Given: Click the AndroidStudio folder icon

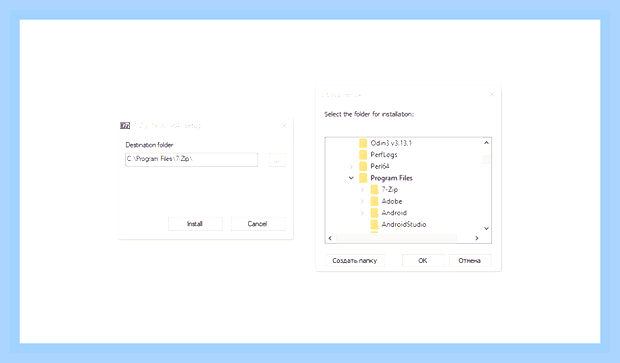Looking at the screenshot, I should 374,224.
